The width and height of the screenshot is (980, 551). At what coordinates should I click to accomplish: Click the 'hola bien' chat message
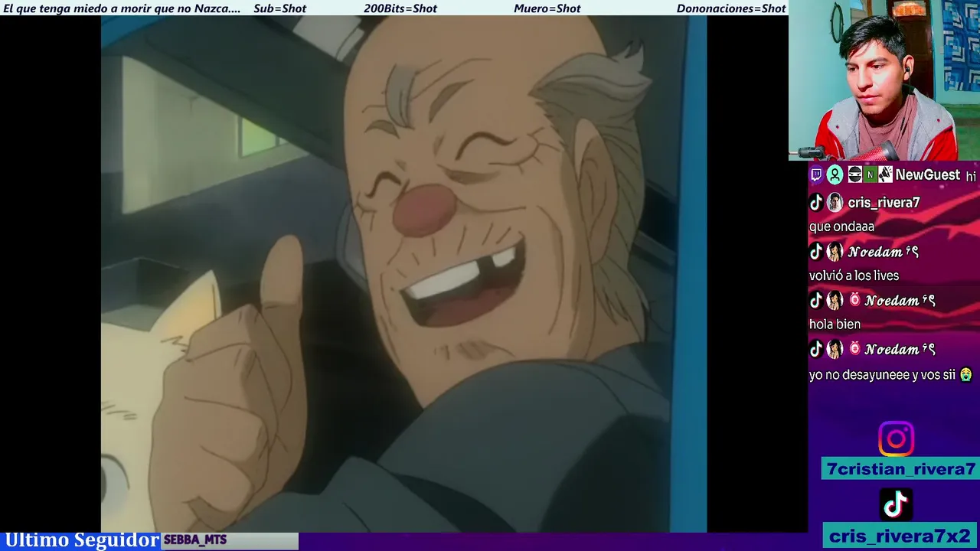click(x=835, y=325)
